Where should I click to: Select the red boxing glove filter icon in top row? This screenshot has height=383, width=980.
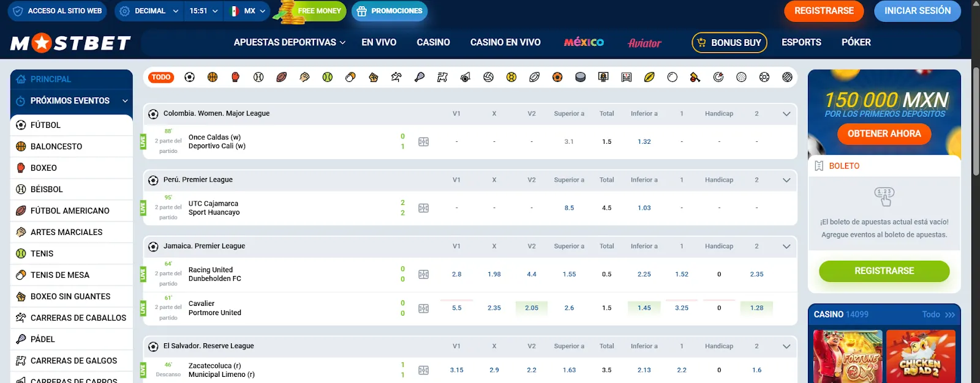(235, 77)
